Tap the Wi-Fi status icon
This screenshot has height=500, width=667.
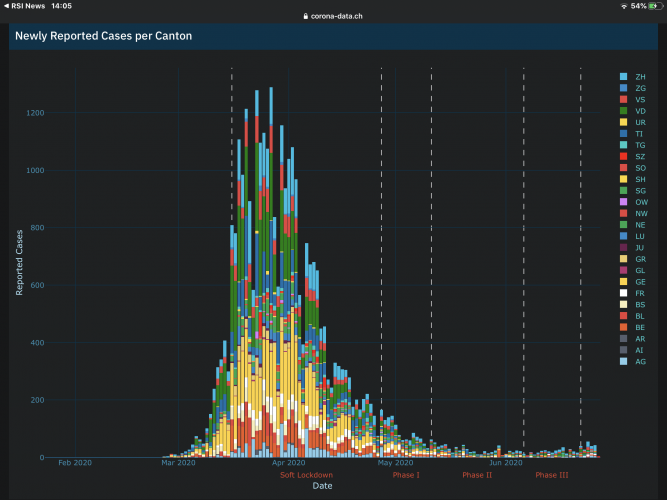(623, 6)
